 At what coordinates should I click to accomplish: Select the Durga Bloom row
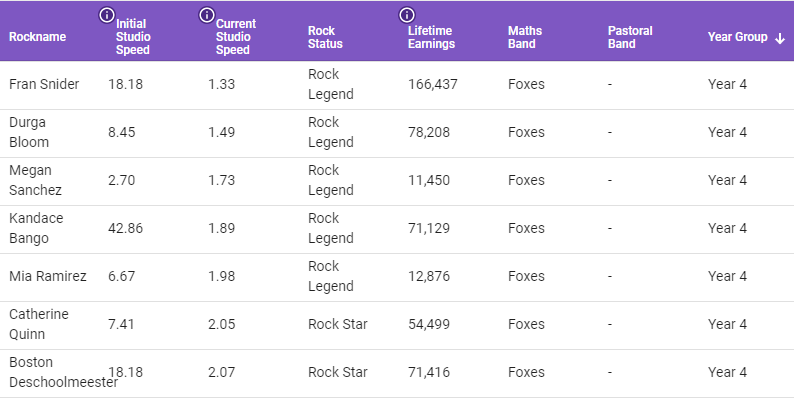coord(397,133)
